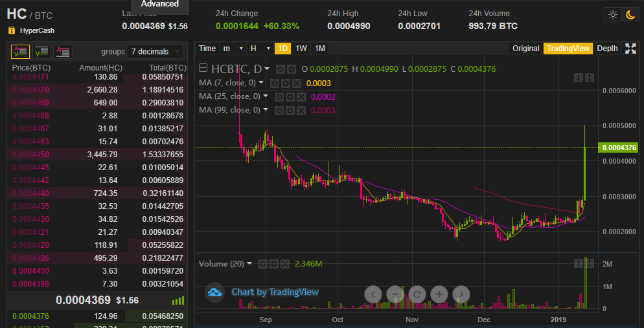Image resolution: width=644 pixels, height=328 pixels.
Task: Open the fullscreen chart view
Action: pyautogui.click(x=630, y=49)
